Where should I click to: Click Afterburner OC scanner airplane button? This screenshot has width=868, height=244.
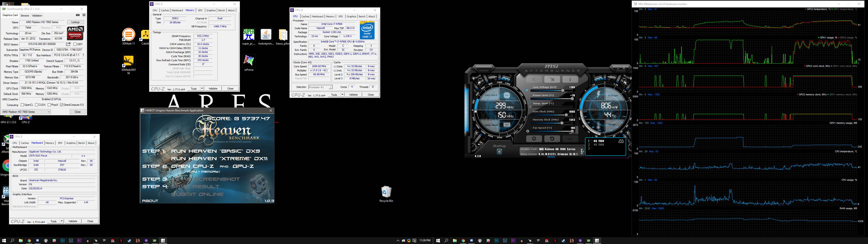click(552, 80)
